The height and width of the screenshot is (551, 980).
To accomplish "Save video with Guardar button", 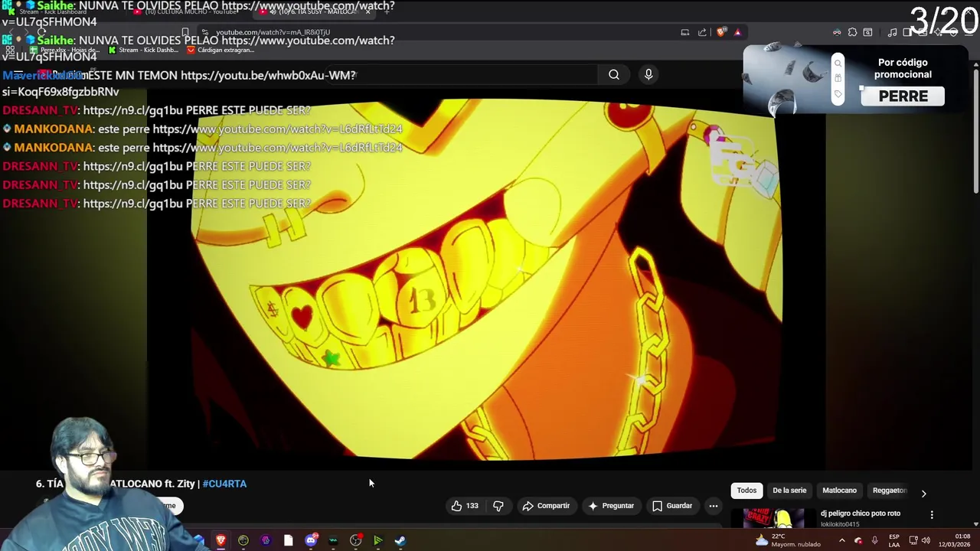I will (672, 506).
